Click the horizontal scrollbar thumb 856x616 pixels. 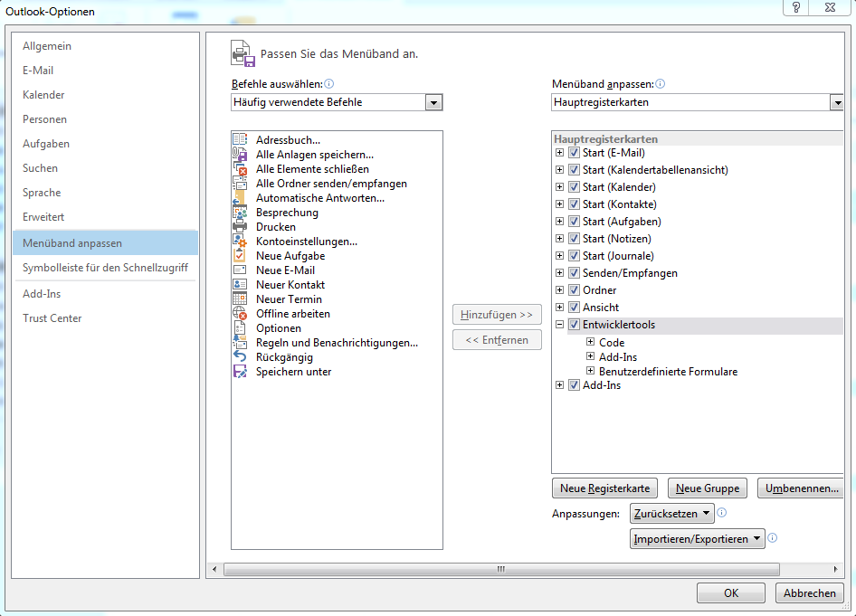tap(501, 569)
